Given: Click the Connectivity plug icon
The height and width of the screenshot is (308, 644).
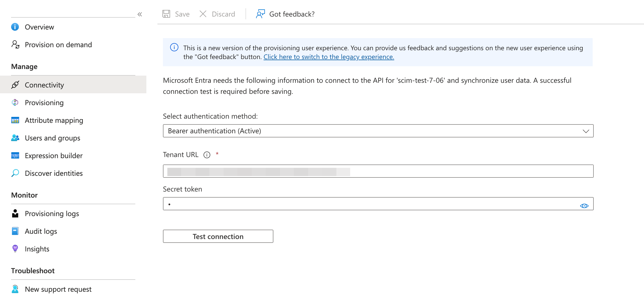Looking at the screenshot, I should (15, 85).
